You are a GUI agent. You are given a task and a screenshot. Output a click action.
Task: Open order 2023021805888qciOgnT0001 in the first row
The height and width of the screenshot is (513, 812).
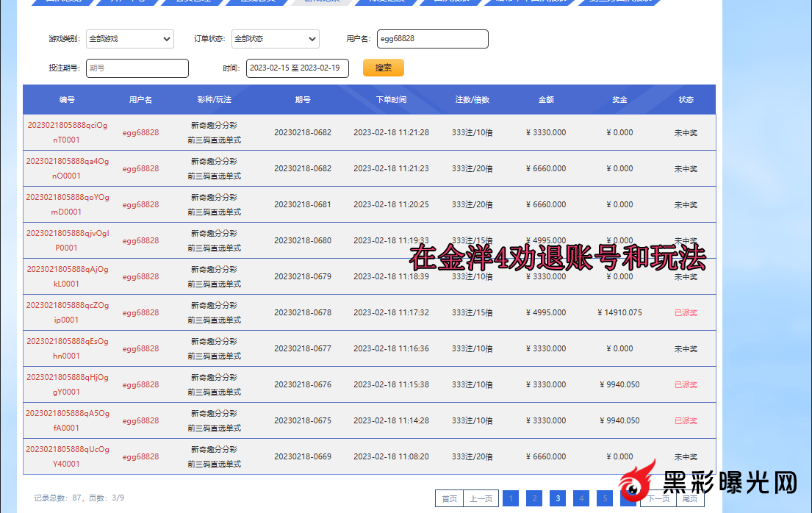67,132
